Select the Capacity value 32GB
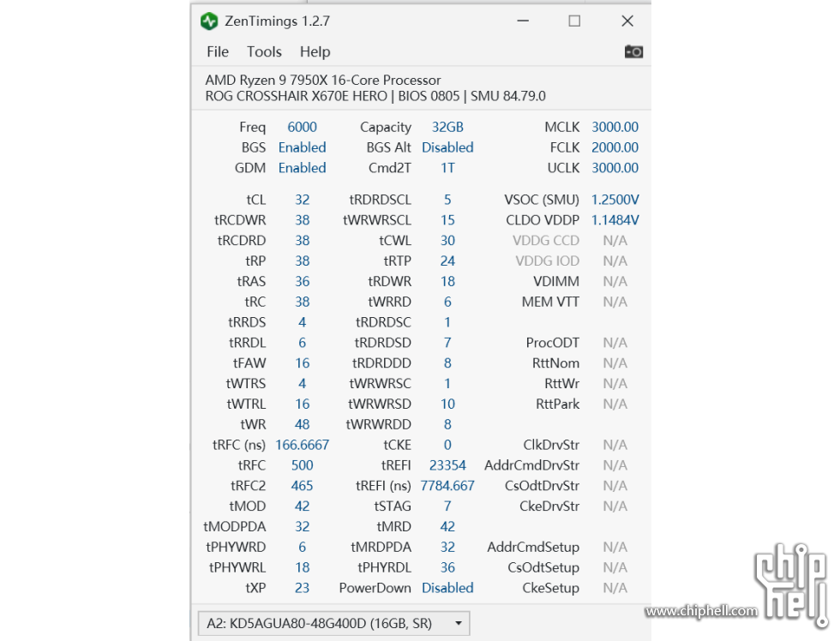840x641 pixels. coord(447,127)
